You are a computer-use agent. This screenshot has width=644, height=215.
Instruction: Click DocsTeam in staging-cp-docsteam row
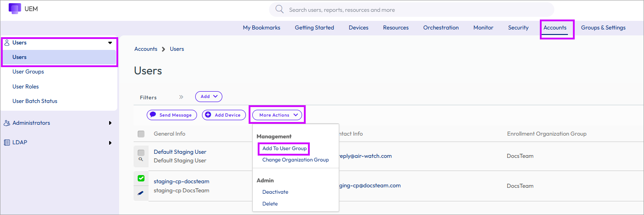click(x=520, y=186)
